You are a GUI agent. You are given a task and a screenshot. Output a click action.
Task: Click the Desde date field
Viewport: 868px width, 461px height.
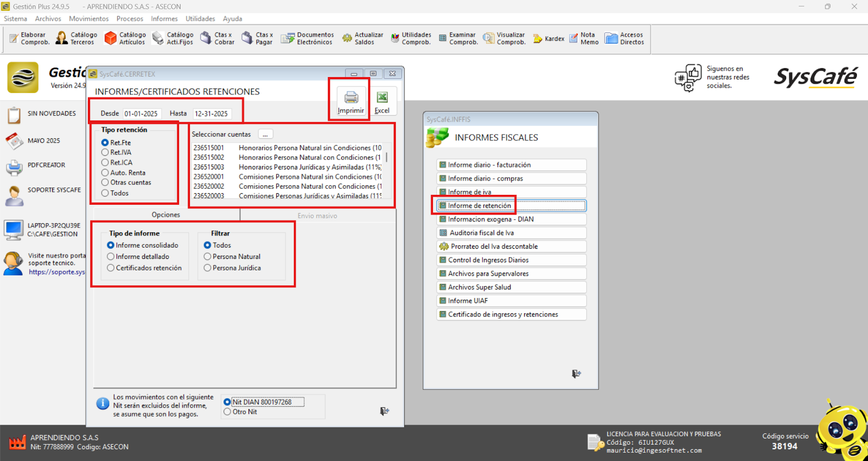coord(141,113)
